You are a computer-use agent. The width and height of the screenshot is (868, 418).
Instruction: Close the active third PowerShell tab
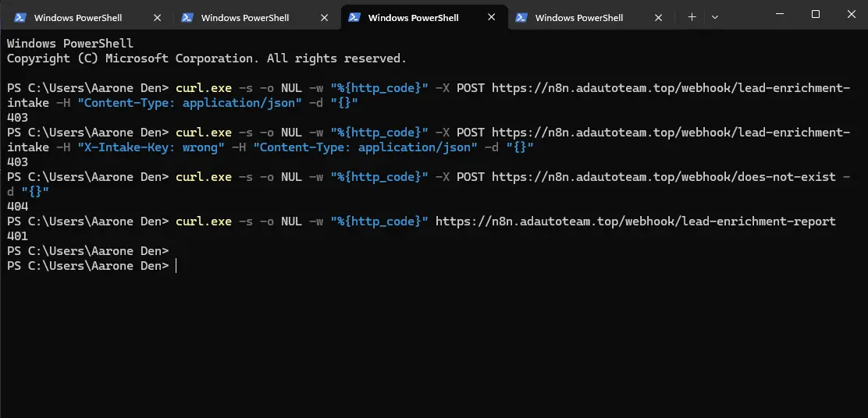click(x=491, y=17)
